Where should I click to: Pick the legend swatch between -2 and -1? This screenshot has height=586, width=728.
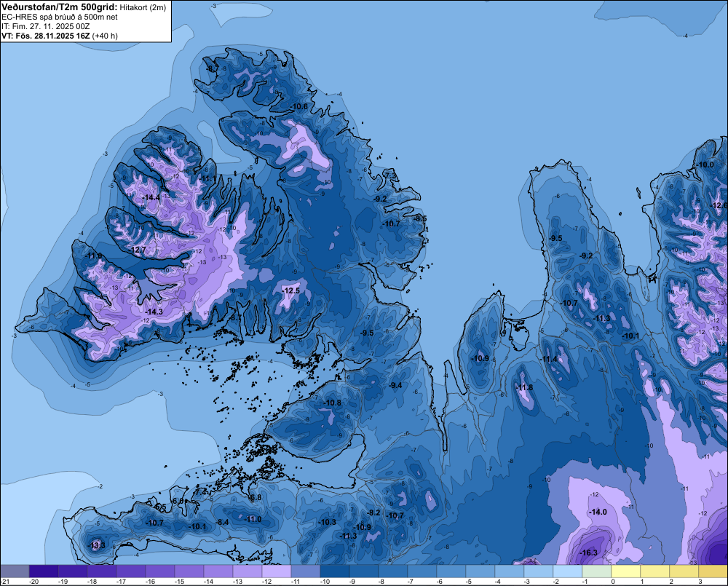pyautogui.click(x=567, y=571)
